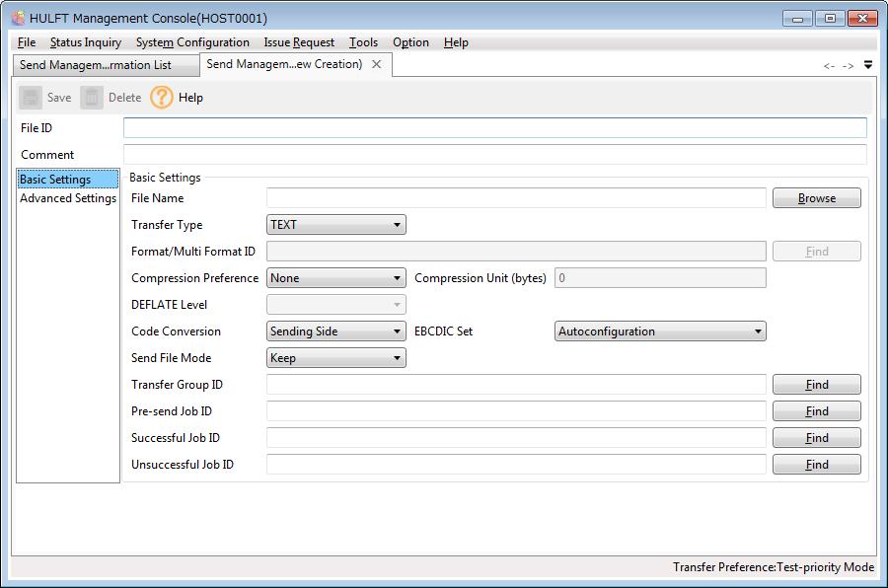Click into the Pre-send Job ID field
888x588 pixels.
click(x=516, y=411)
